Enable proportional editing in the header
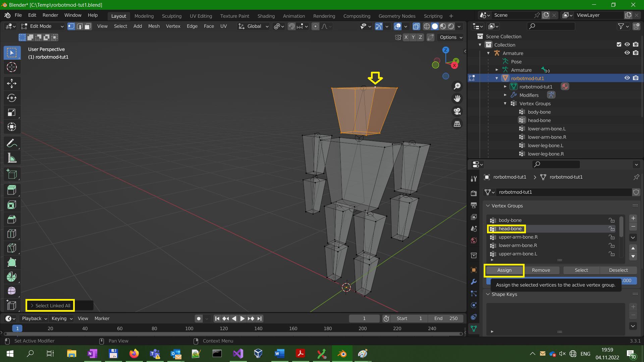 pos(315,26)
